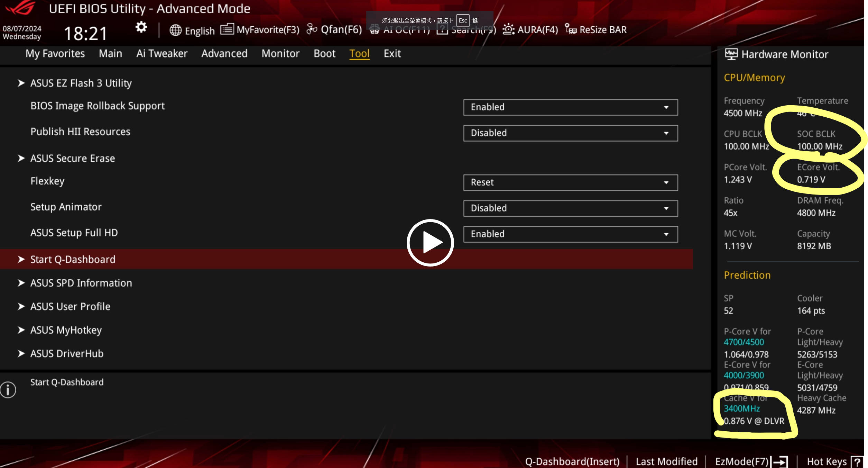Open BIOS Image Rollback Support dropdown
Image resolution: width=868 pixels, height=468 pixels.
570,107
